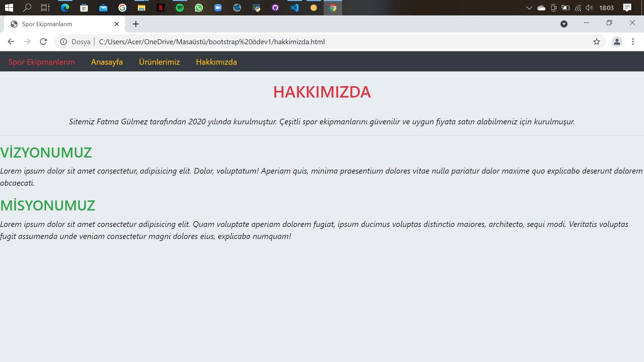Open Visual Studio Code from the taskbar
644x362 pixels.
pyautogui.click(x=294, y=7)
